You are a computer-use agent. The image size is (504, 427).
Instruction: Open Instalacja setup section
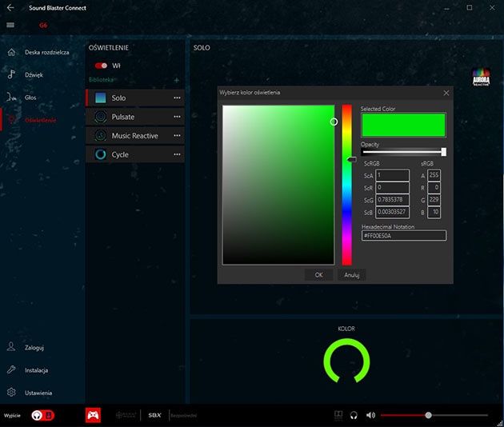click(x=36, y=370)
